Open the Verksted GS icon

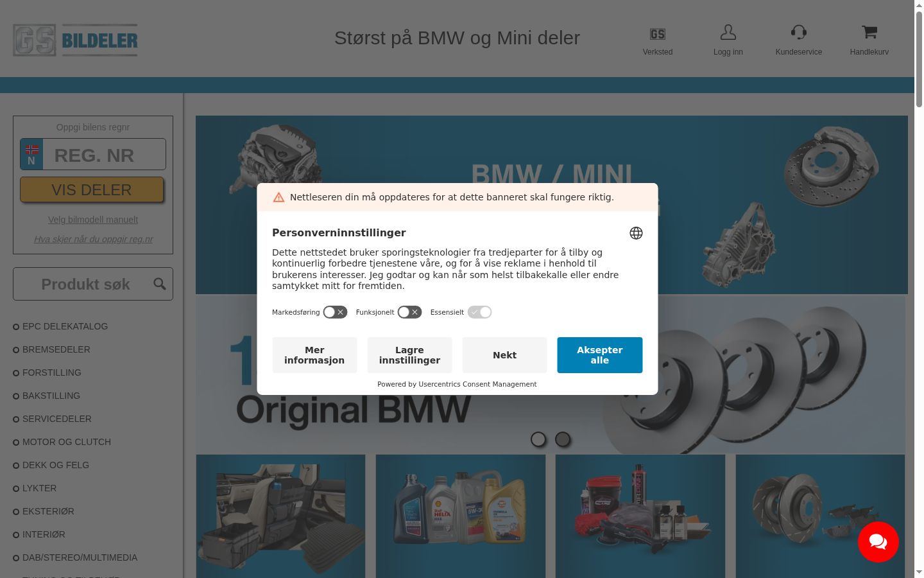pos(658,34)
